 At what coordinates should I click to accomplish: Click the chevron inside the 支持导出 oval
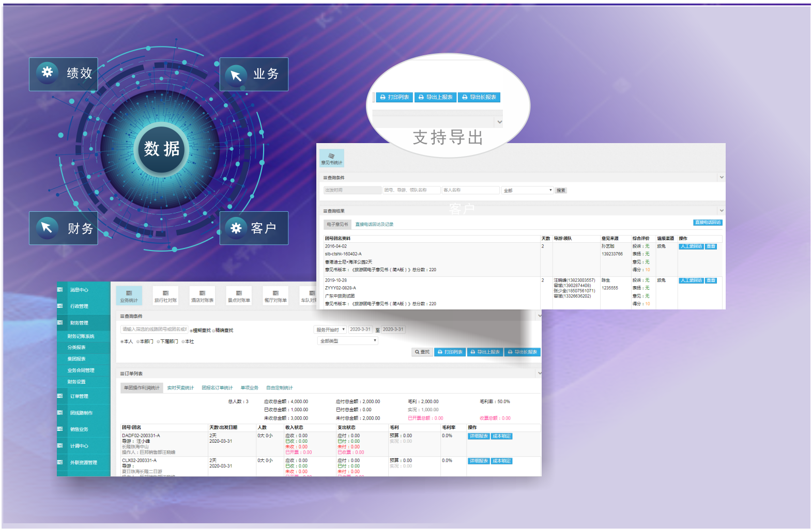click(499, 122)
